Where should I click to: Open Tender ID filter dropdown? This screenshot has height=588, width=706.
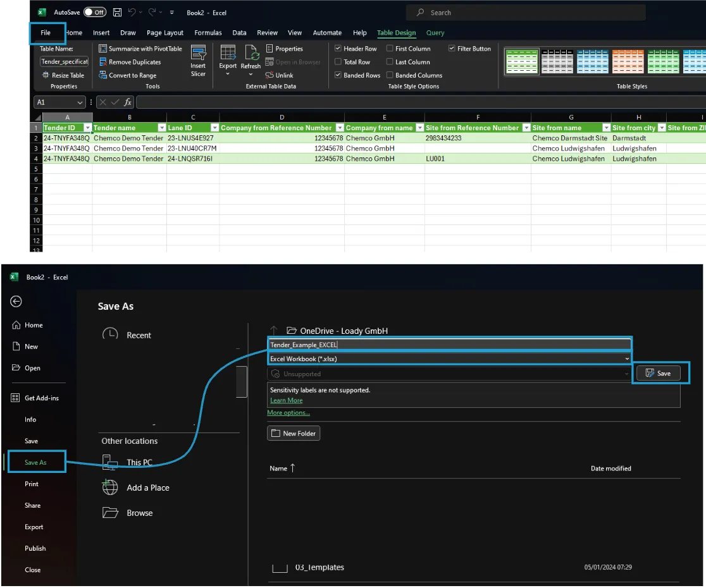[88, 128]
